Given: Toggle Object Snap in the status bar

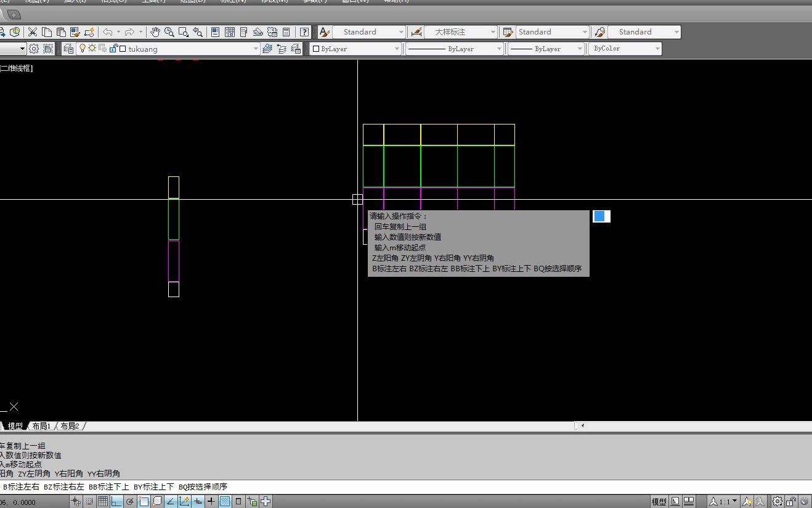Looking at the screenshot, I should (144, 501).
